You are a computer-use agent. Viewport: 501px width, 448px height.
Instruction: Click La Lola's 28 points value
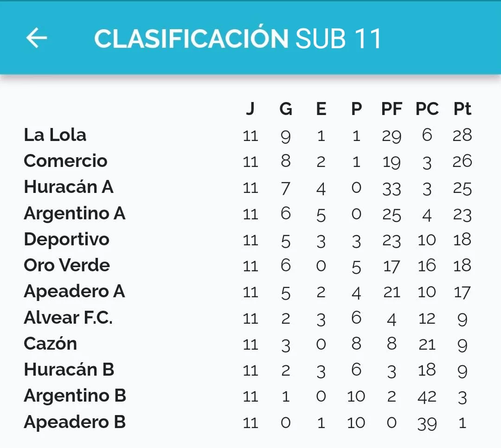tap(462, 135)
